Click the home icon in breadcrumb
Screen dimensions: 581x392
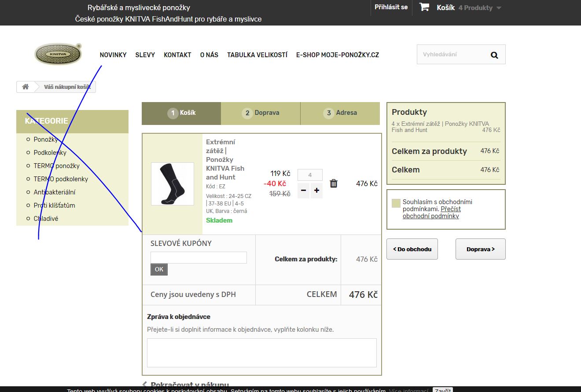tap(26, 87)
